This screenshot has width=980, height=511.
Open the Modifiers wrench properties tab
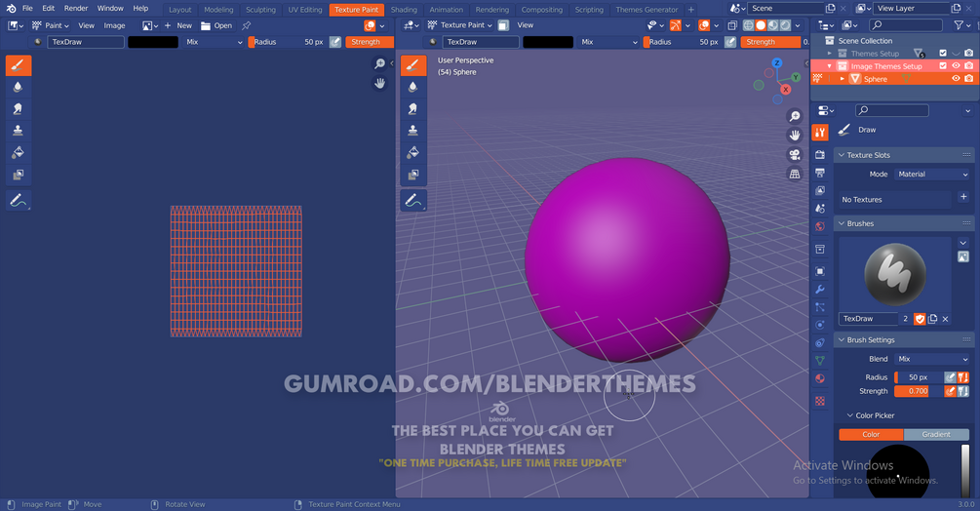pyautogui.click(x=820, y=290)
